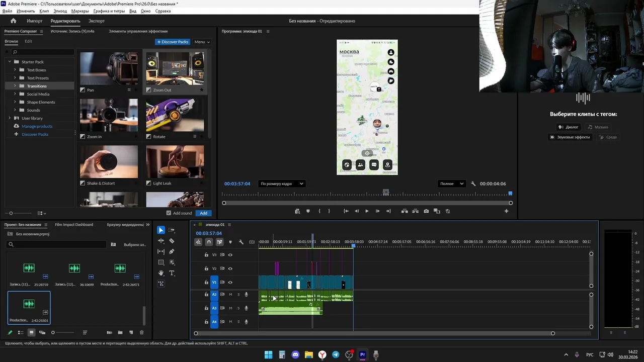Open the Manage products link
Image resolution: width=644 pixels, height=362 pixels.
pos(37,126)
